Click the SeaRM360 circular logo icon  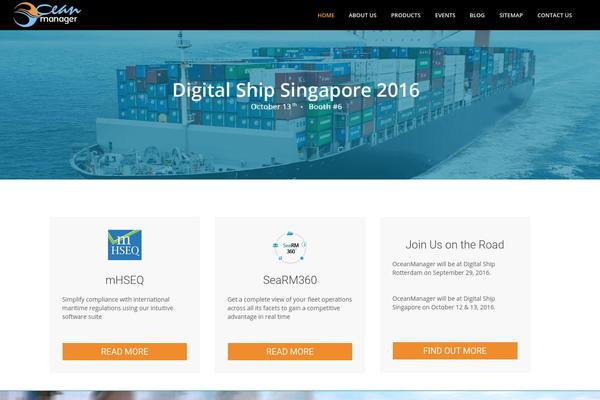pyautogui.click(x=290, y=247)
